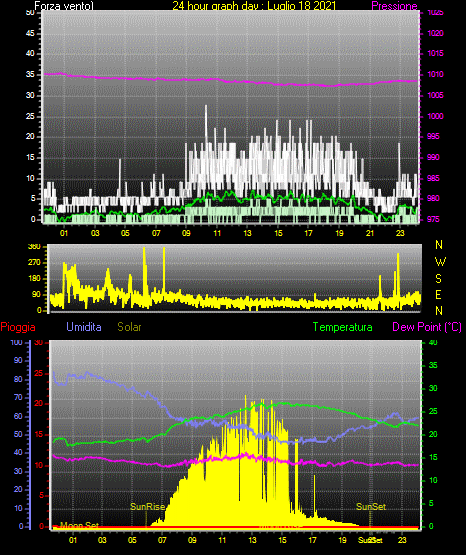Click the blue 80 humidity axis value
This screenshot has width=466, height=555.
(18, 379)
